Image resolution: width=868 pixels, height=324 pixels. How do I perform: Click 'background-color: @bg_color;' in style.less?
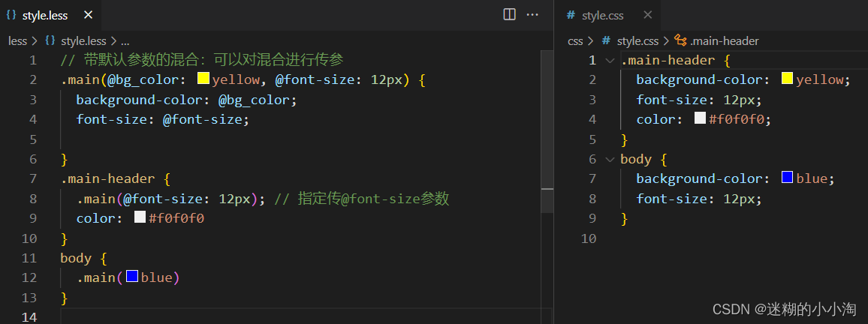click(186, 100)
